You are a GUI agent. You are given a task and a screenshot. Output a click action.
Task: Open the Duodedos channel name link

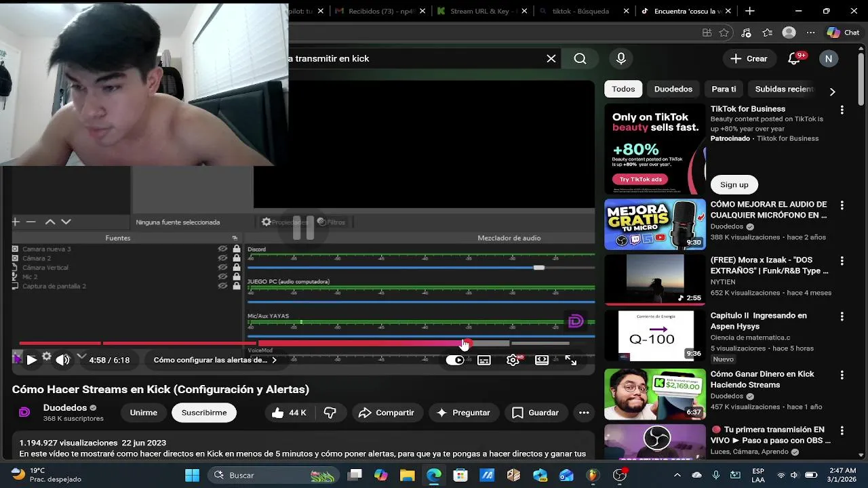pyautogui.click(x=65, y=407)
